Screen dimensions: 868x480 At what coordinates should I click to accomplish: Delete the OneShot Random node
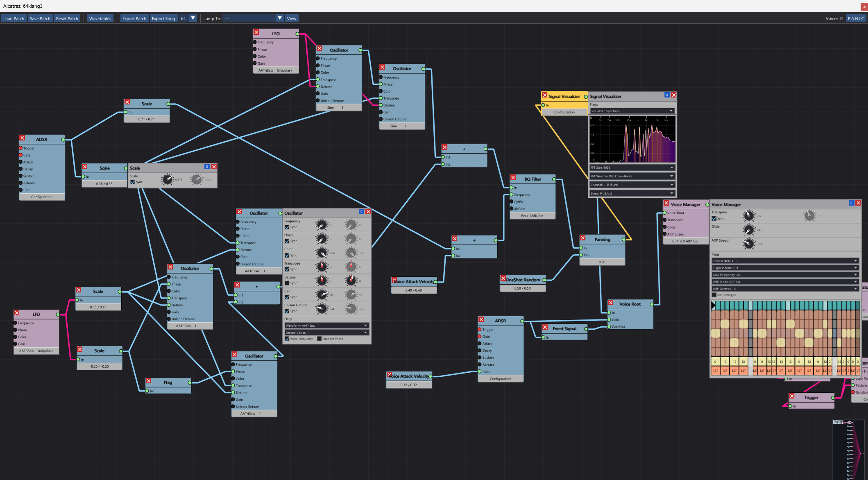click(503, 278)
